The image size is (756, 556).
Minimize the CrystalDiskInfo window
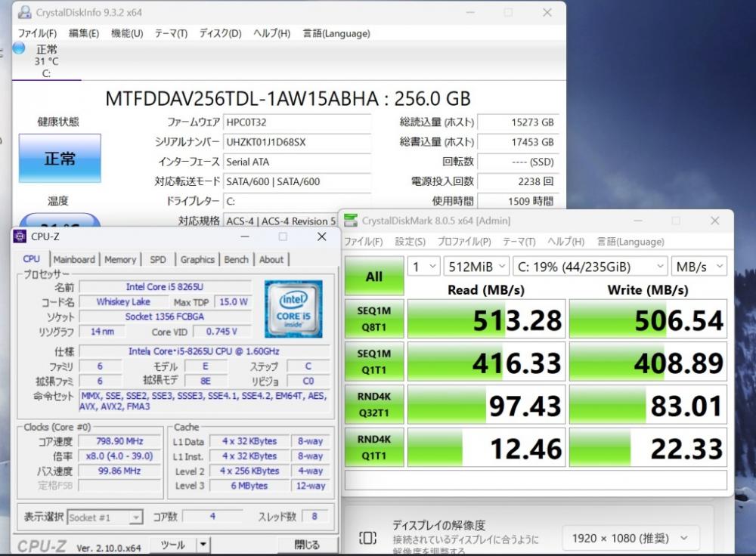pos(470,13)
